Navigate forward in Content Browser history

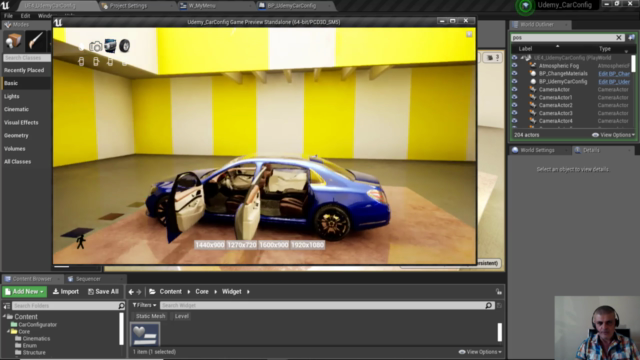coord(139,292)
